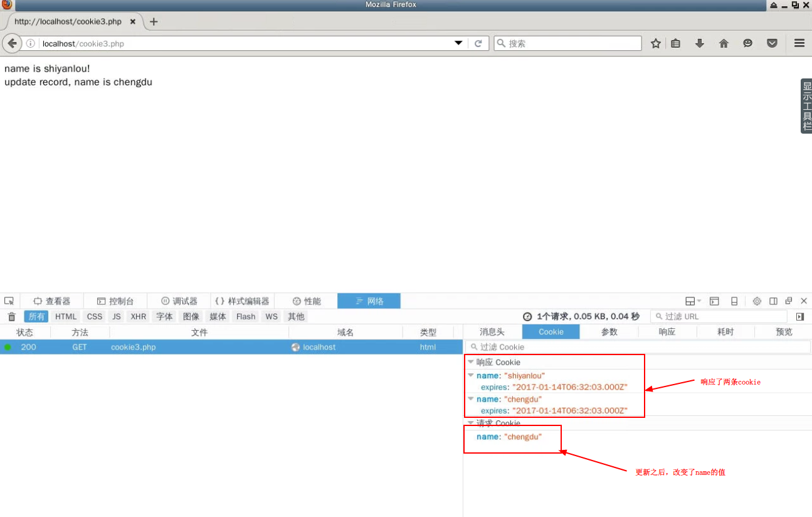Open the Firefox Hello smiley icon
Image resolution: width=812 pixels, height=517 pixels.
[x=747, y=43]
